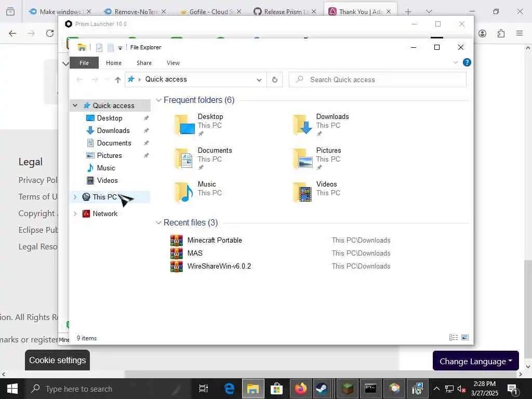The width and height of the screenshot is (532, 399).
Task: Open Microsoft Edge from taskbar
Action: (x=229, y=389)
